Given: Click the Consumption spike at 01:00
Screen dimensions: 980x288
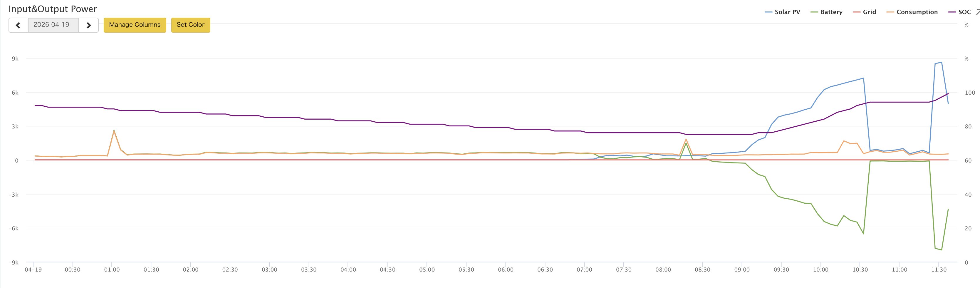Looking at the screenshot, I should click(114, 131).
